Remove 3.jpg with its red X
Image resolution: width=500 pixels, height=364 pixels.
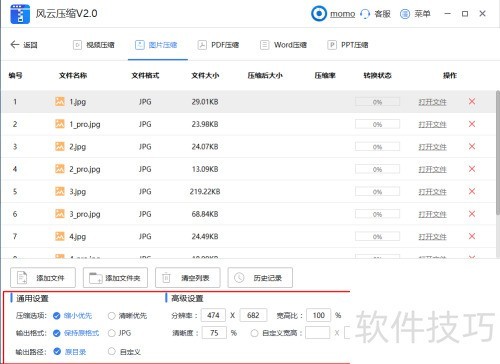472,191
